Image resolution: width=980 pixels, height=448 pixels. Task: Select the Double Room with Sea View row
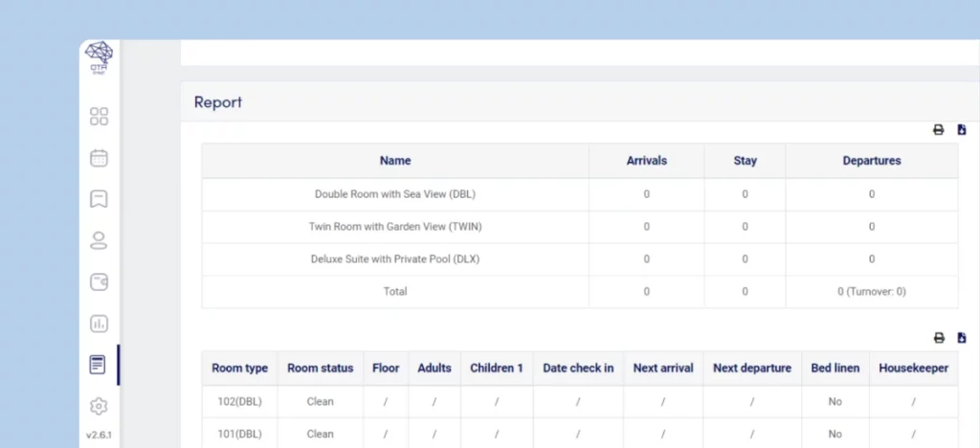394,194
